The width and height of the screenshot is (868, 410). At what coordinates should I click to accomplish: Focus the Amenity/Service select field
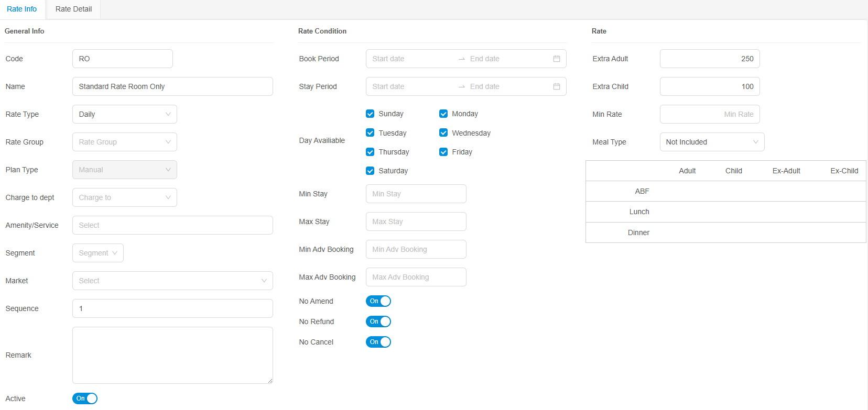(172, 225)
